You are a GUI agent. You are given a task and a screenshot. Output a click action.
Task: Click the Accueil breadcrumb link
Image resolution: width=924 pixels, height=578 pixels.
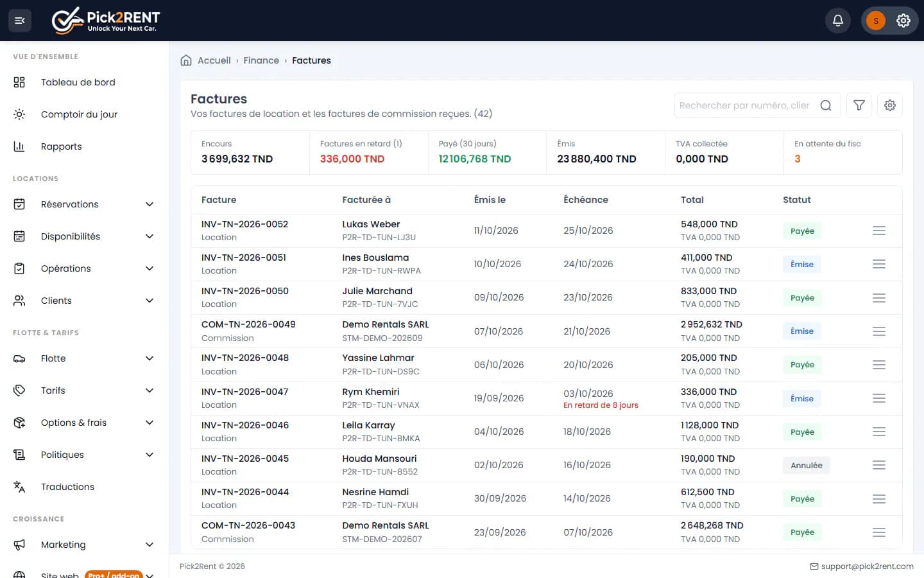coord(214,60)
